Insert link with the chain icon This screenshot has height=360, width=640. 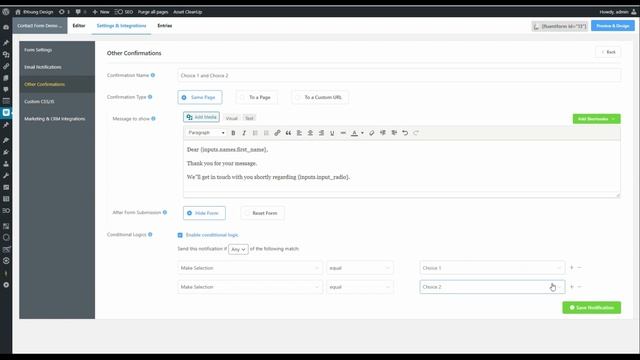pos(277,133)
